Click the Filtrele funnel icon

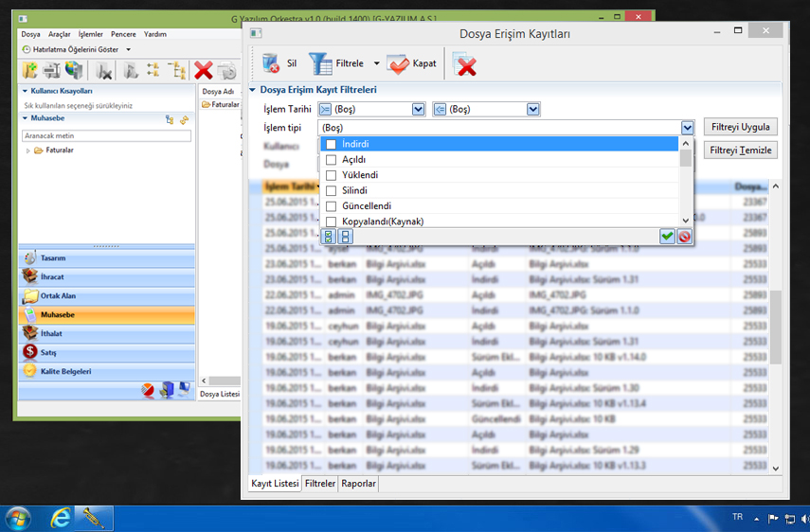pyautogui.click(x=320, y=63)
